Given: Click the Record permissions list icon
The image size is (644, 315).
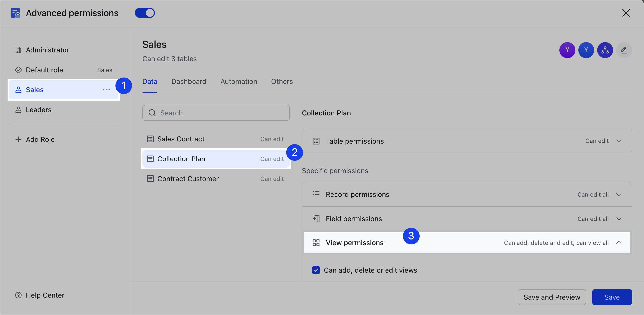Looking at the screenshot, I should [x=316, y=194].
